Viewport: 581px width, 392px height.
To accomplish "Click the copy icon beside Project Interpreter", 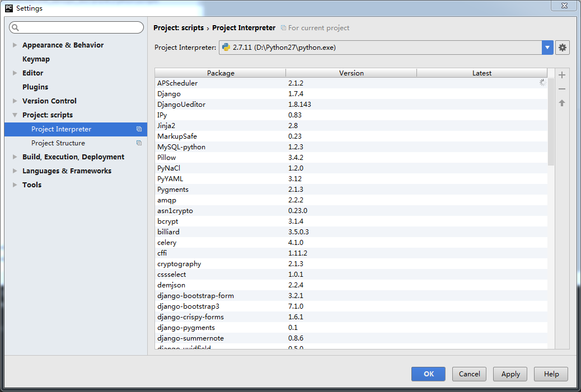I will coord(139,129).
